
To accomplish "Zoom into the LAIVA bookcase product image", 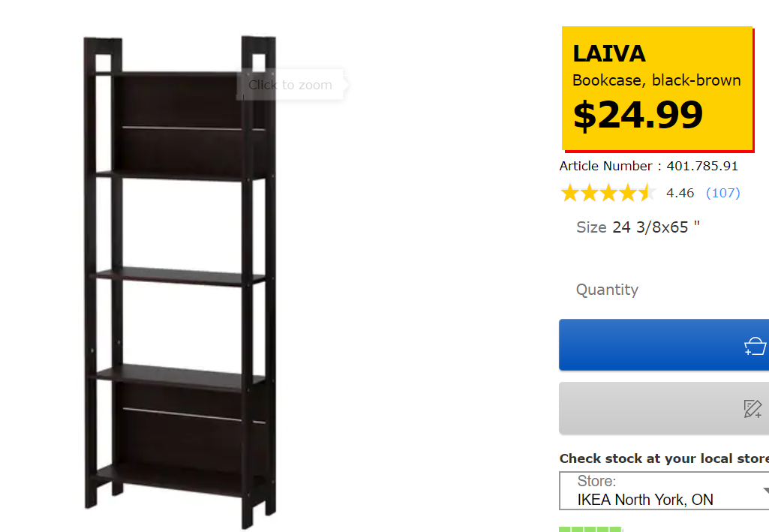I will 180,282.
